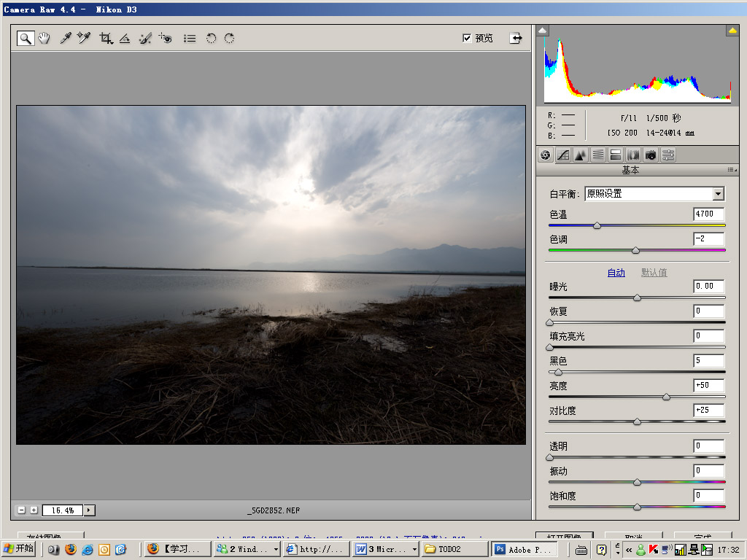The image size is (747, 560).
Task: Click the contrast (对比度) slider handle
Action: point(637,422)
